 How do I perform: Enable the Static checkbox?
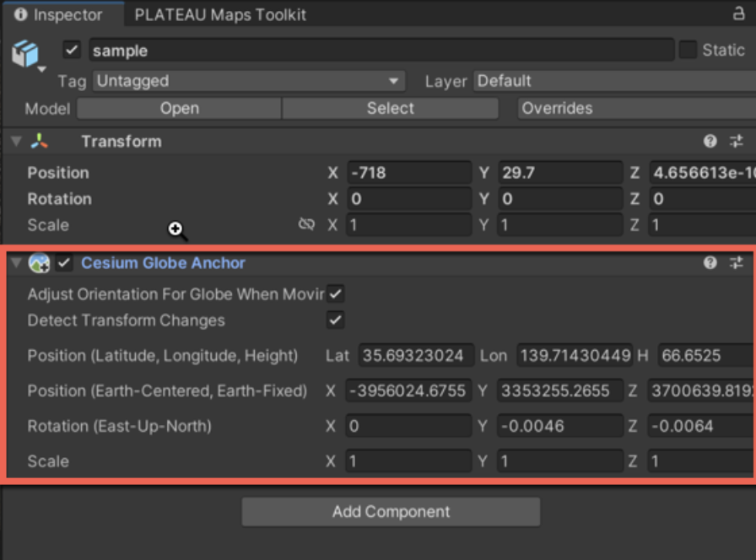pyautogui.click(x=688, y=50)
